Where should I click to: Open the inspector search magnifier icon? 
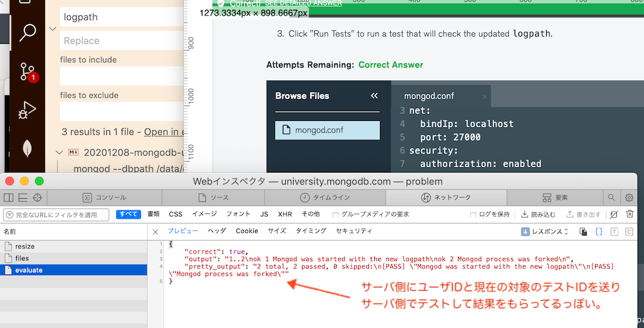click(612, 197)
